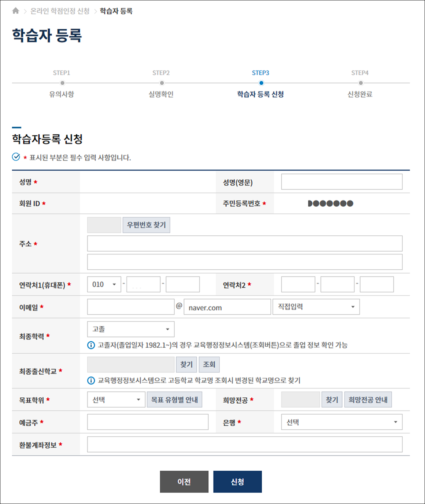Expand the 고졸 education level dropdown
This screenshot has width=425, height=504.
click(x=131, y=329)
